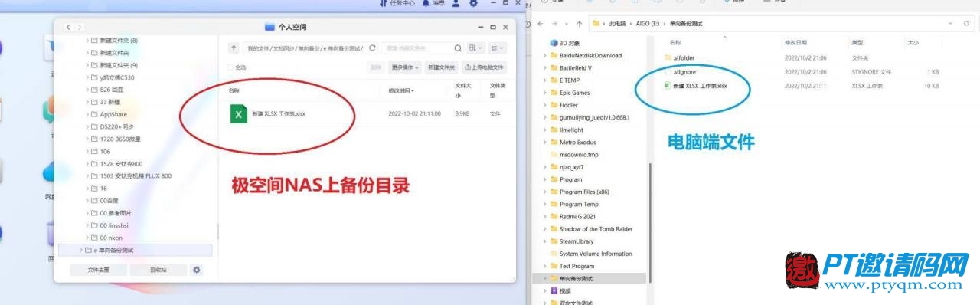Select the 00 linsshsi folder
The image size is (980, 305).
(114, 225)
